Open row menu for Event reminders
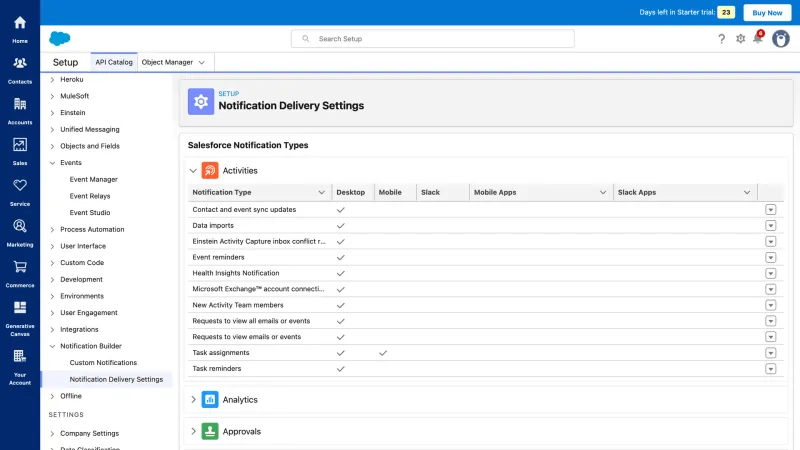800x450 pixels. tap(770, 257)
